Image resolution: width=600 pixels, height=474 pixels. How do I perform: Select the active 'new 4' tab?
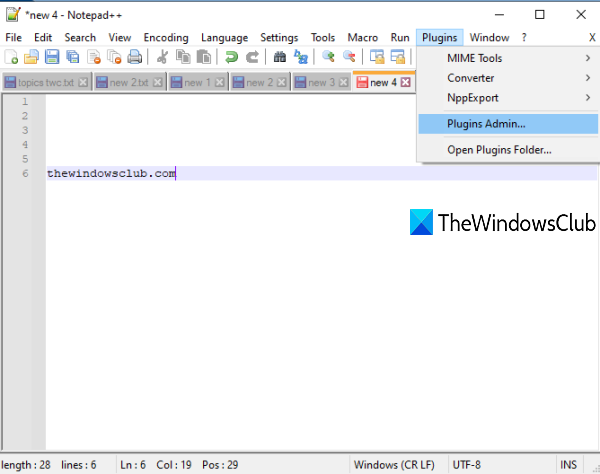[x=383, y=82]
